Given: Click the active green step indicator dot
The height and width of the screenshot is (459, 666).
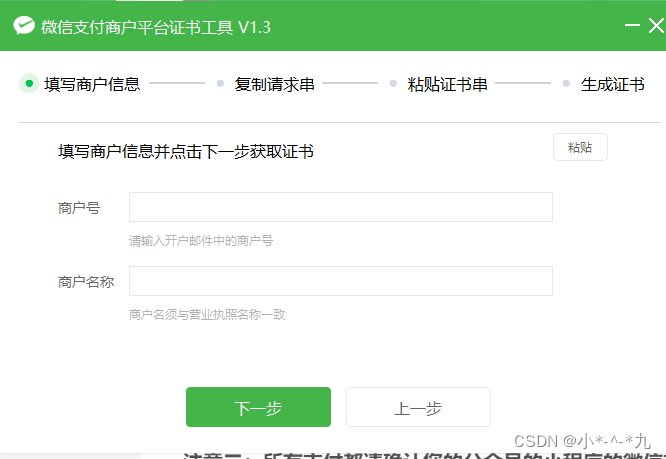Looking at the screenshot, I should point(29,83).
